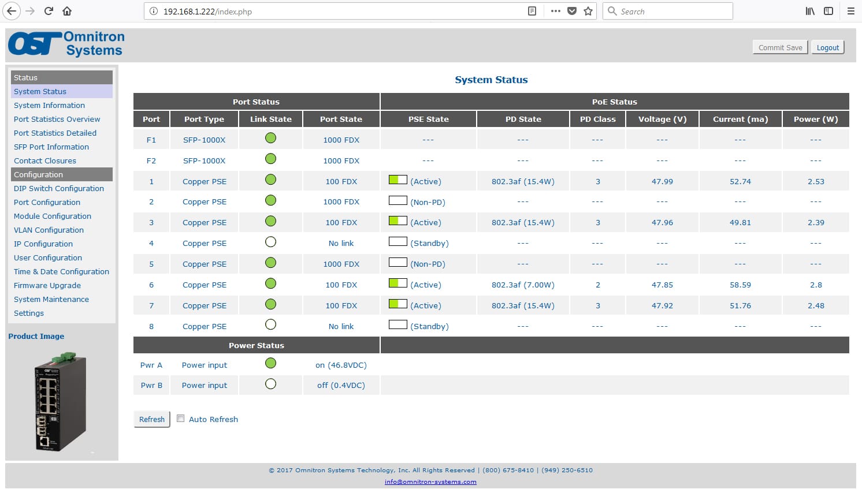Click the info@omnitron-systems.com email link
Screen dimensions: 862x504
point(430,481)
